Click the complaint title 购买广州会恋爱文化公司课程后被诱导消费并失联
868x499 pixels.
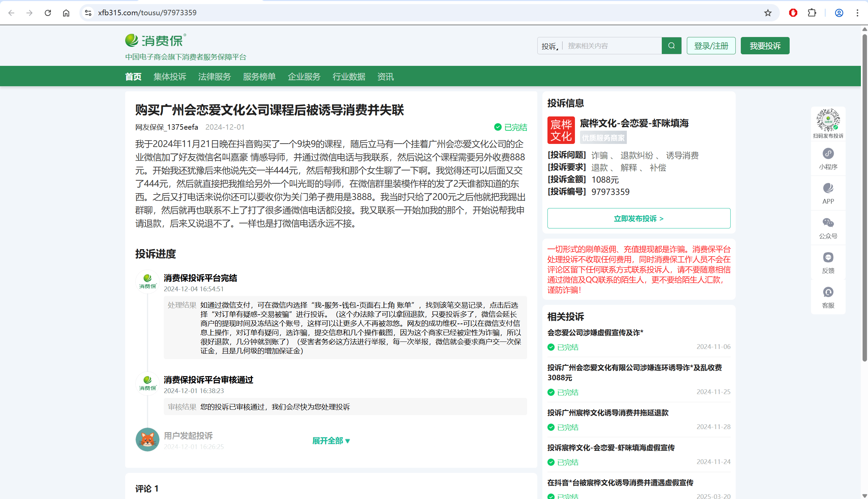269,110
